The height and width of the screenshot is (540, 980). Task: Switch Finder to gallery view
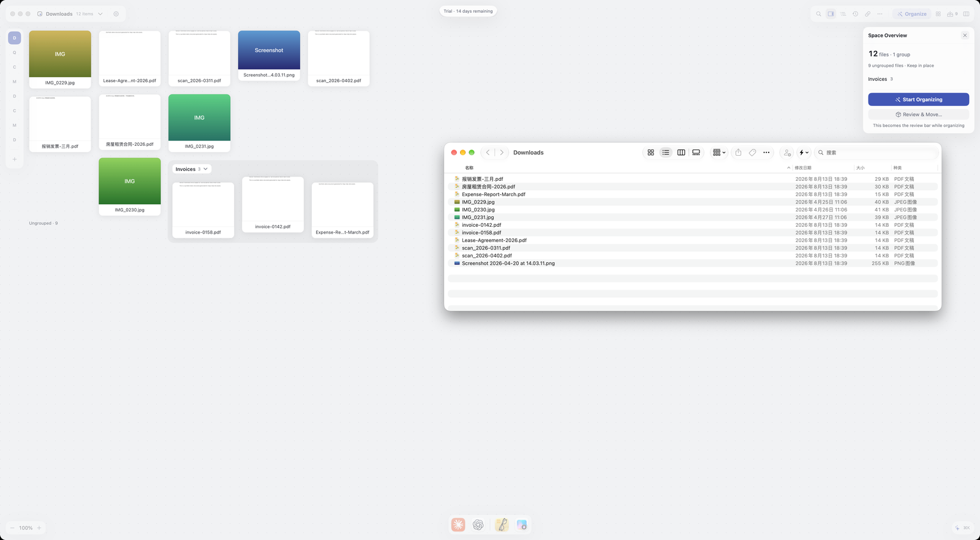(696, 153)
